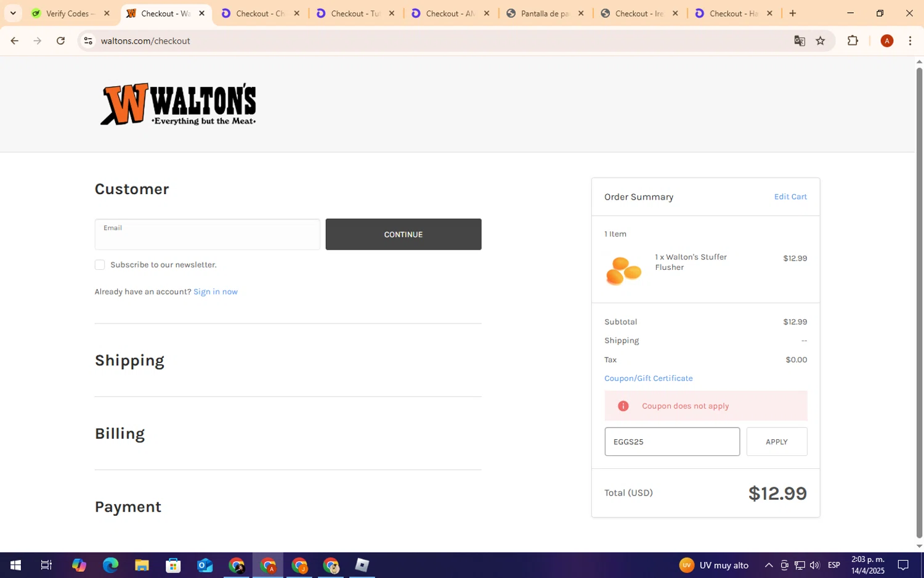Open the network icon in system tray
The height and width of the screenshot is (578, 924).
tap(800, 565)
